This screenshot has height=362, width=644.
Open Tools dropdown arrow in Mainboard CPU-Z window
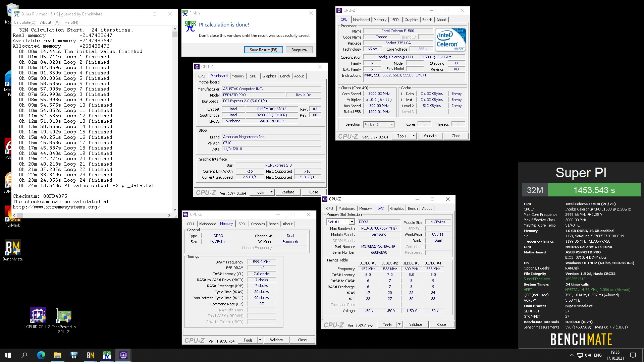271,192
